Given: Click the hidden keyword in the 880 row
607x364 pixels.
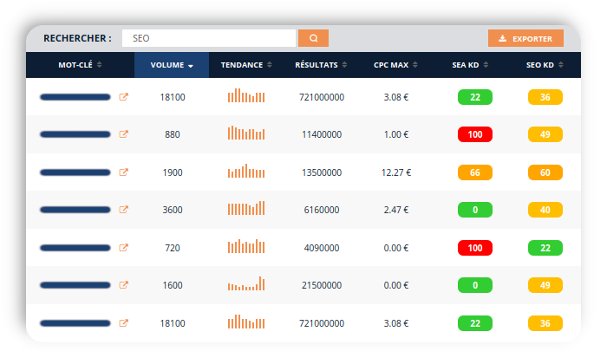Looking at the screenshot, I should point(75,134).
